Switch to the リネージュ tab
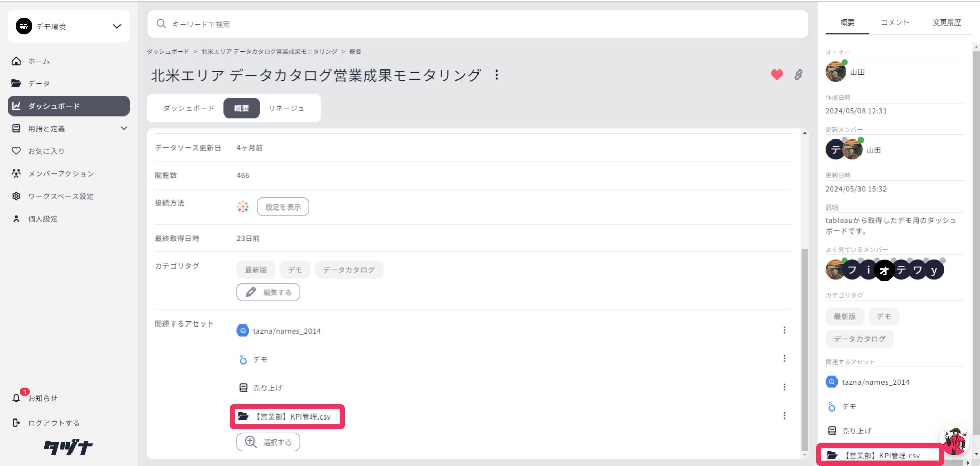 click(x=286, y=108)
